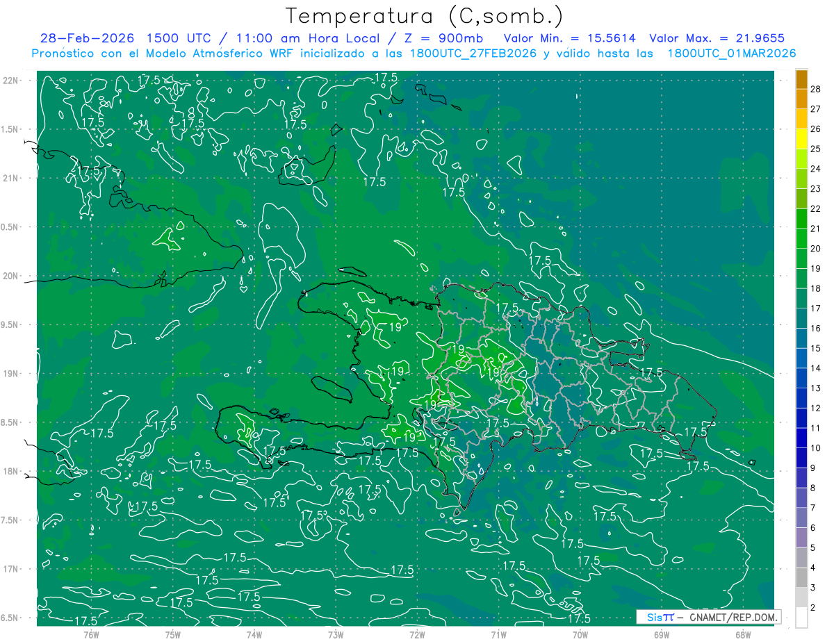The height and width of the screenshot is (644, 834).
Task: Click the '21N' latitude axis label
Action: tap(12, 178)
